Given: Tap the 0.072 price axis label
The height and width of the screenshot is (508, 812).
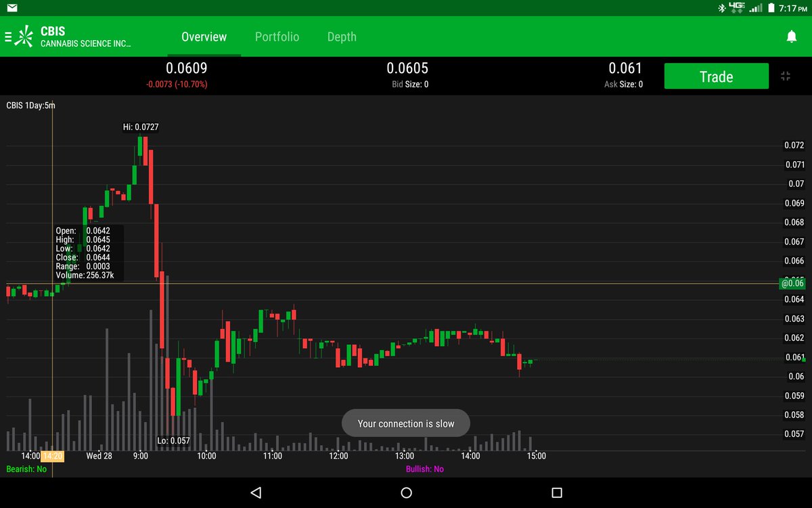Looking at the screenshot, I should pyautogui.click(x=794, y=145).
